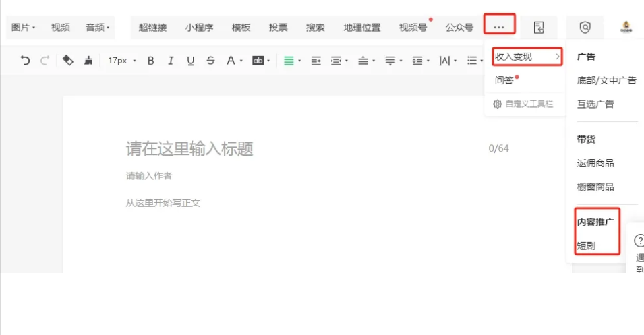Open the three-dot more menu
Image resolution: width=644 pixels, height=335 pixels.
click(x=499, y=27)
